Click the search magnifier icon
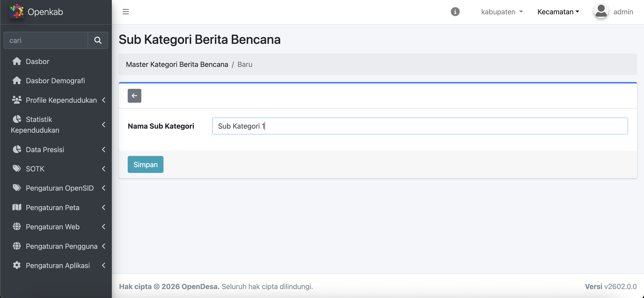The image size is (644, 298). 98,40
